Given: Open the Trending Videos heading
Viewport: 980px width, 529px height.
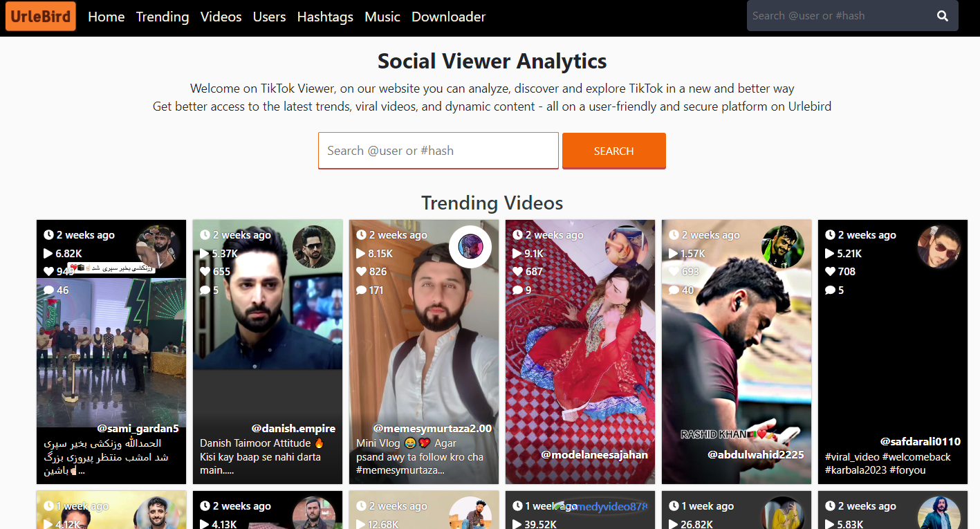Looking at the screenshot, I should click(x=492, y=203).
